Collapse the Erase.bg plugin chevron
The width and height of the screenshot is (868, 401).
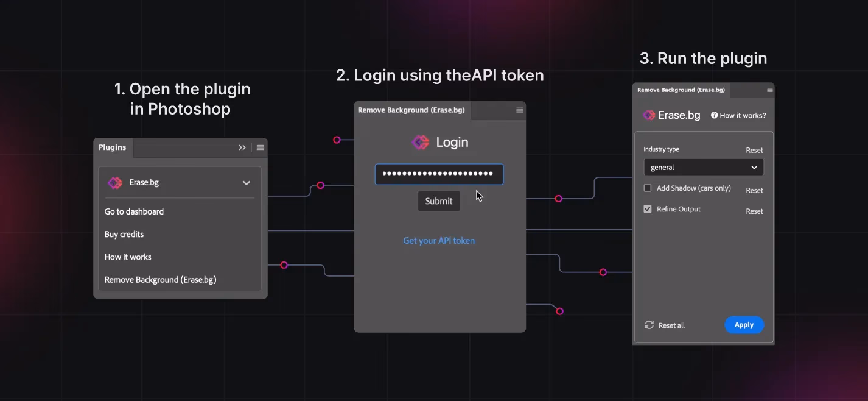(x=247, y=183)
